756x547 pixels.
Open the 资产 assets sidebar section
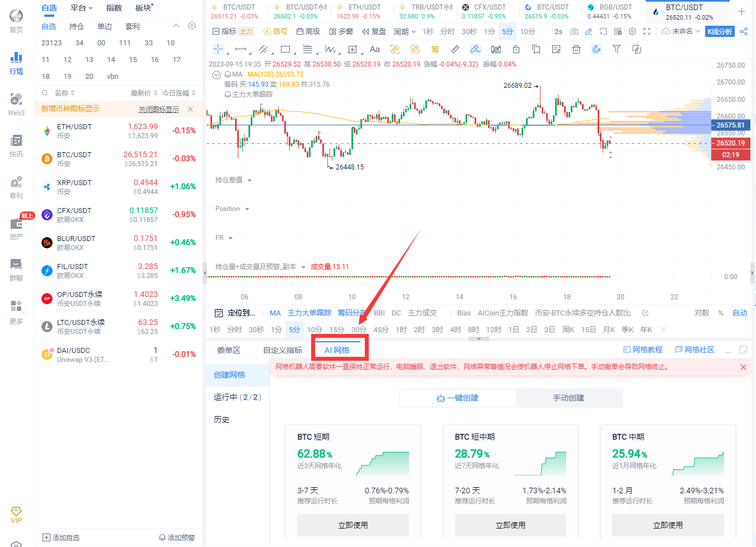pyautogui.click(x=16, y=228)
